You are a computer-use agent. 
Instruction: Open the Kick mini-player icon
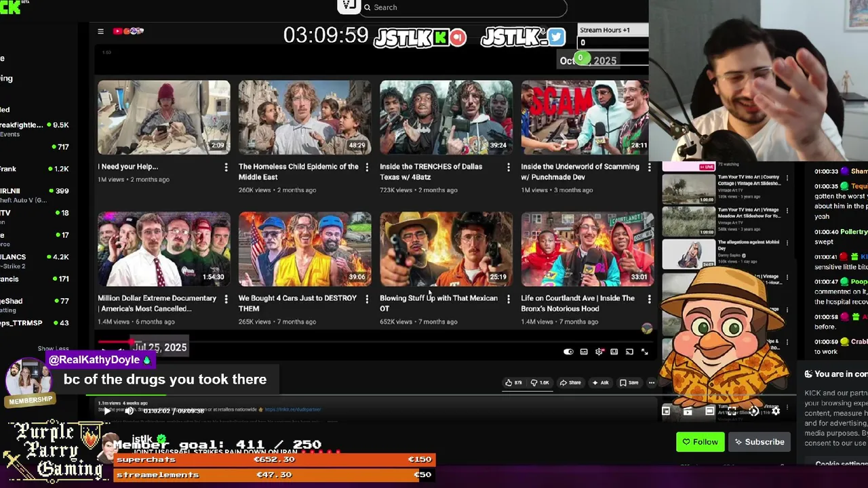point(666,411)
